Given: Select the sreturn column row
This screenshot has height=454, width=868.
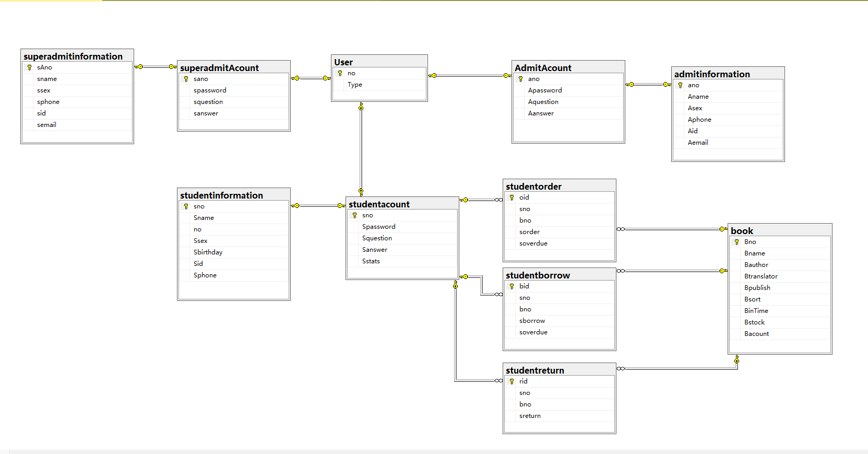Looking at the screenshot, I should pos(560,416).
